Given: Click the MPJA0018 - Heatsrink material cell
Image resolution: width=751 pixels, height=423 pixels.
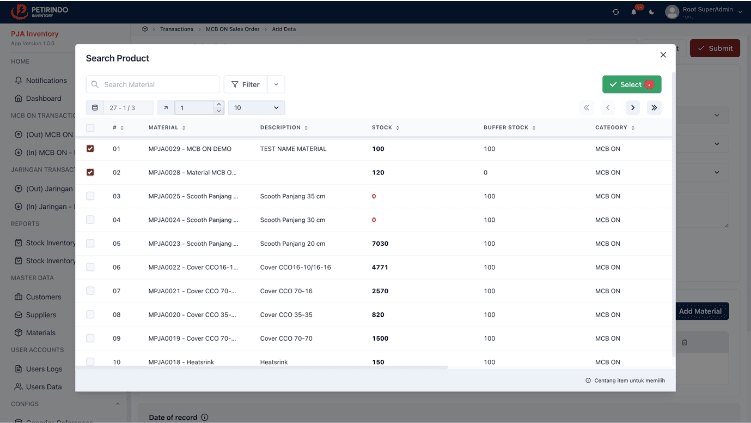Looking at the screenshot, I should (181, 362).
